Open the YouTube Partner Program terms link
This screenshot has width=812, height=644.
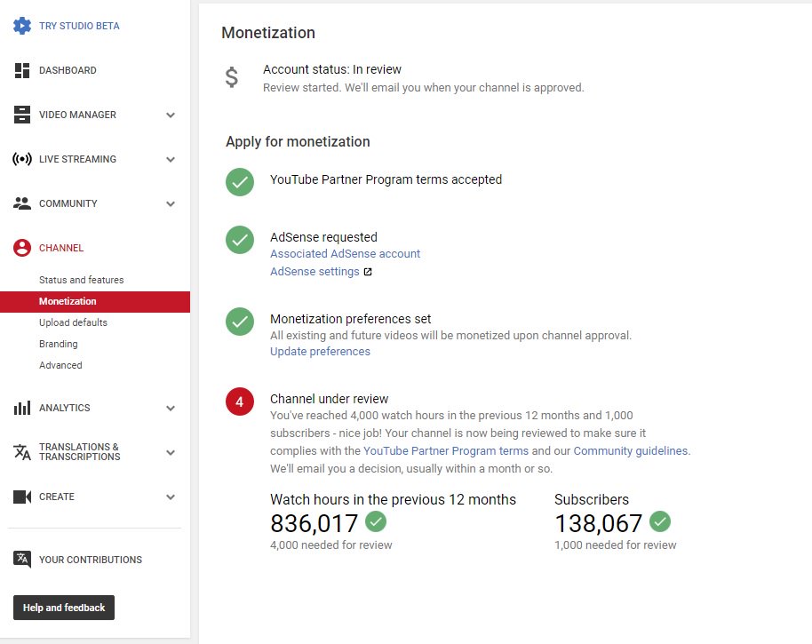(446, 451)
